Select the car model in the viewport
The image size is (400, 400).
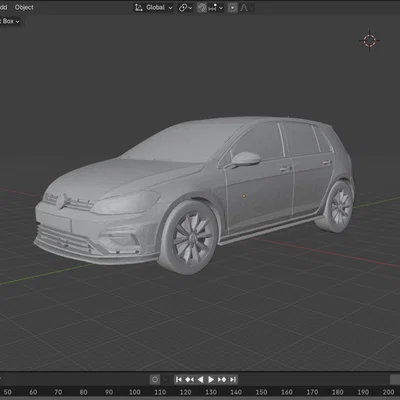[195, 195]
